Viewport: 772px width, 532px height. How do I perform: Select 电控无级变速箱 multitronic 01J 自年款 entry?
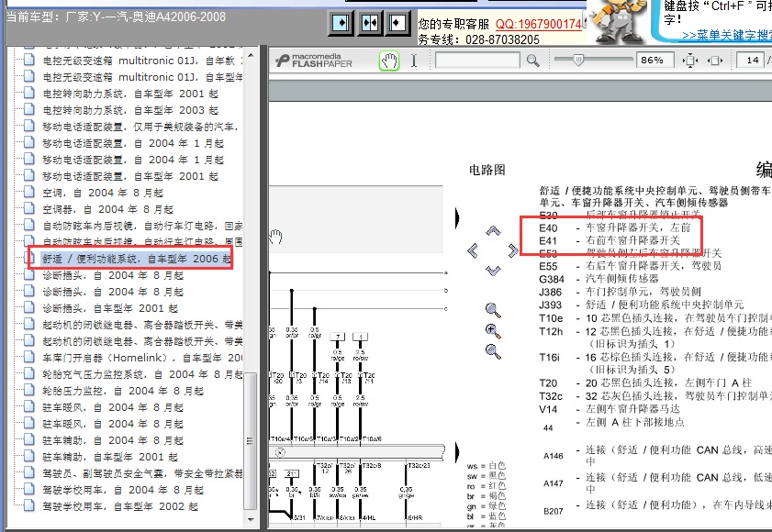click(x=142, y=61)
